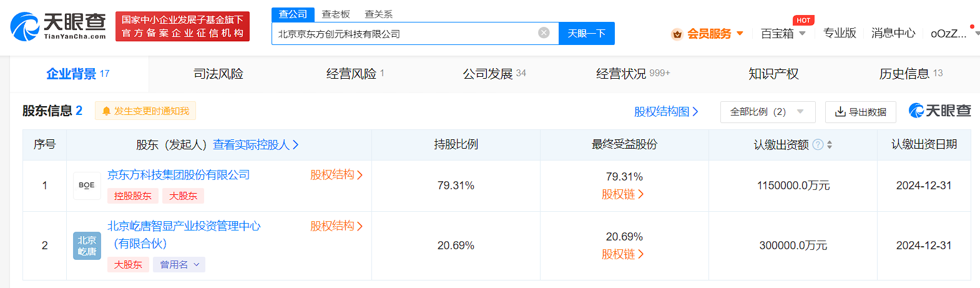Open the 股权结构图 link

(665, 112)
